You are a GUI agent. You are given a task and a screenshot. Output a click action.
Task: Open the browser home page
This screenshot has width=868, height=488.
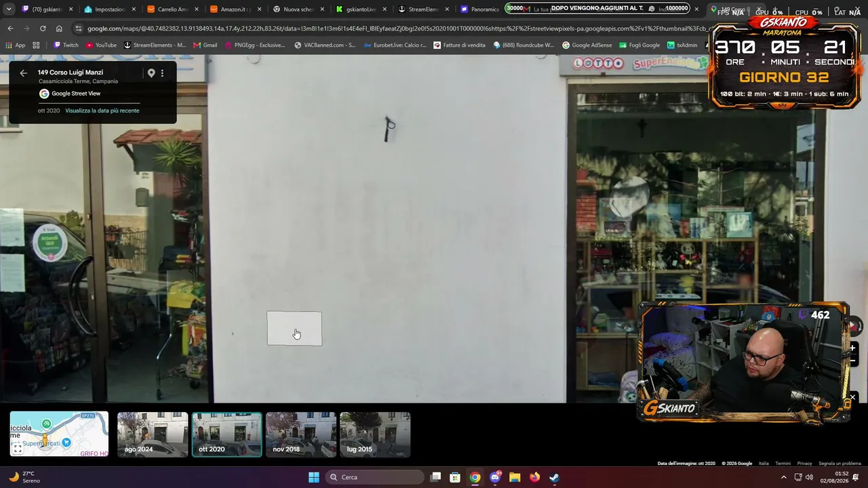[x=59, y=28]
